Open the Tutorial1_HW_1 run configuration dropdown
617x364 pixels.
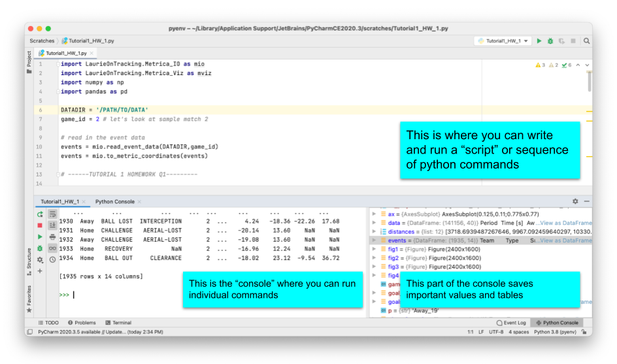click(x=503, y=41)
